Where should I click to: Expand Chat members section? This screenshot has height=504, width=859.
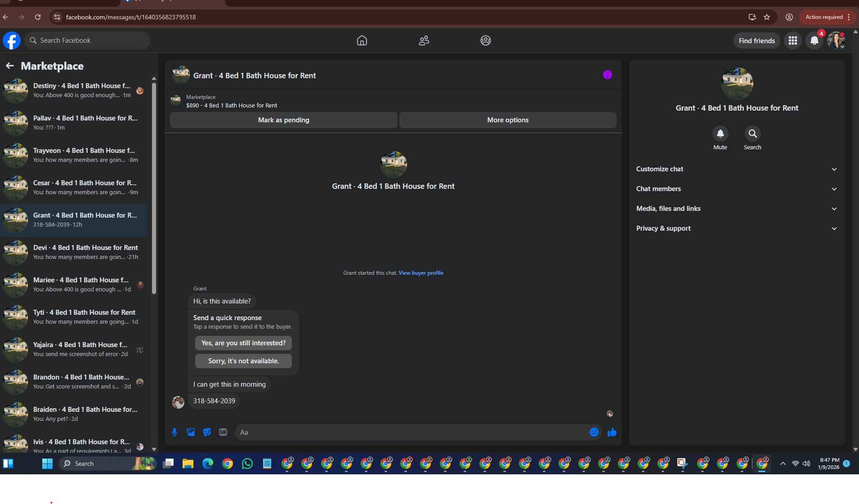coord(737,189)
